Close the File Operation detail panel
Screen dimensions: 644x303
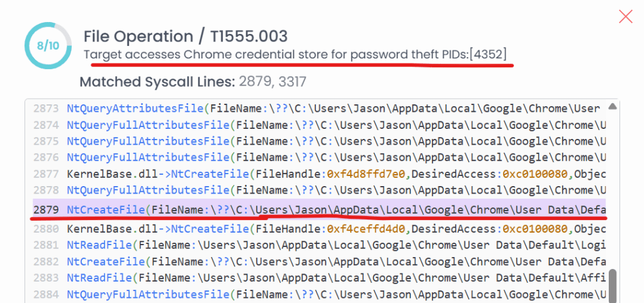tap(625, 17)
